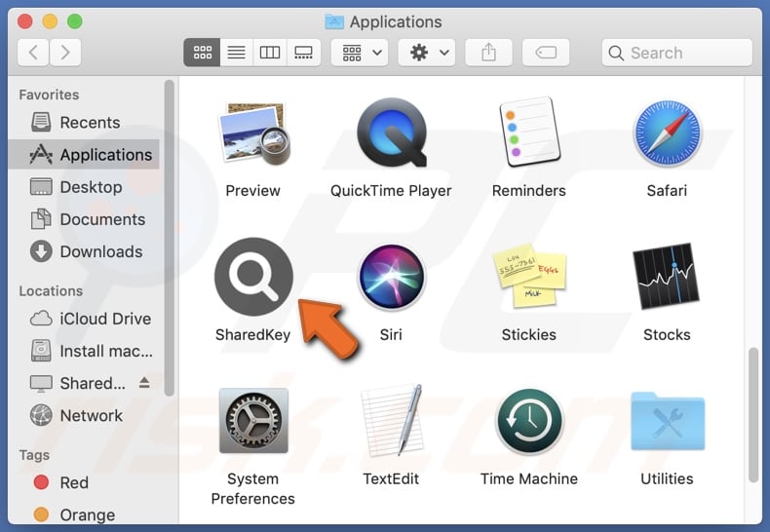Open Time Machine app icon
Image resolution: width=770 pixels, height=532 pixels.
pyautogui.click(x=529, y=421)
